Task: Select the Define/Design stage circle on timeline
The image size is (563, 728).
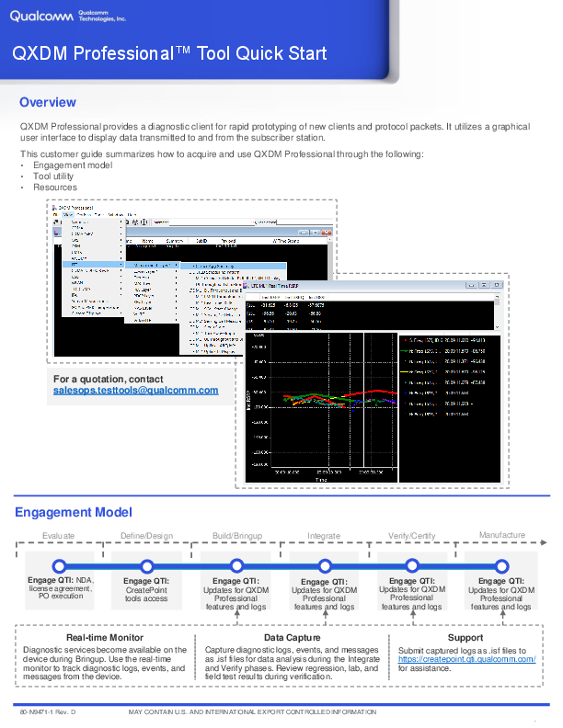Action: tap(147, 566)
